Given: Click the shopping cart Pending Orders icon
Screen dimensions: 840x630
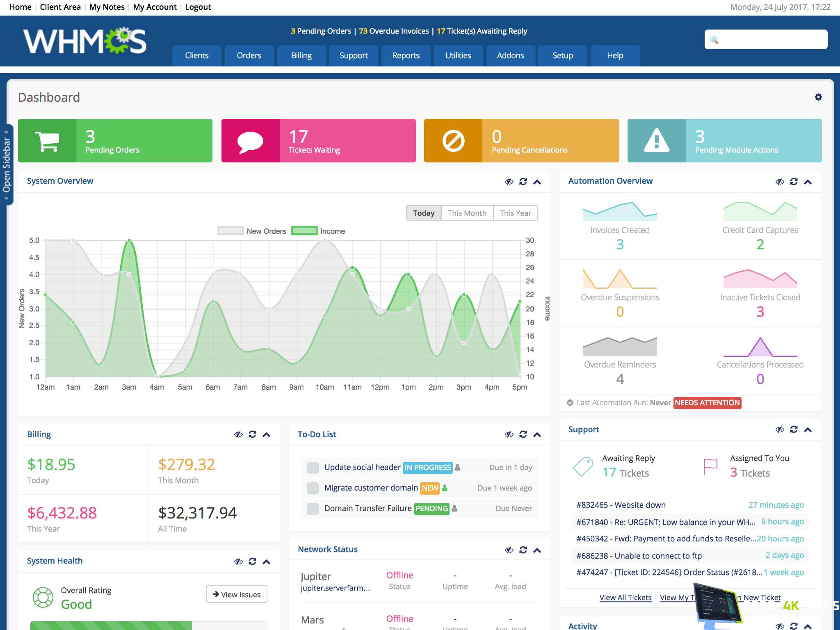Looking at the screenshot, I should 47,141.
